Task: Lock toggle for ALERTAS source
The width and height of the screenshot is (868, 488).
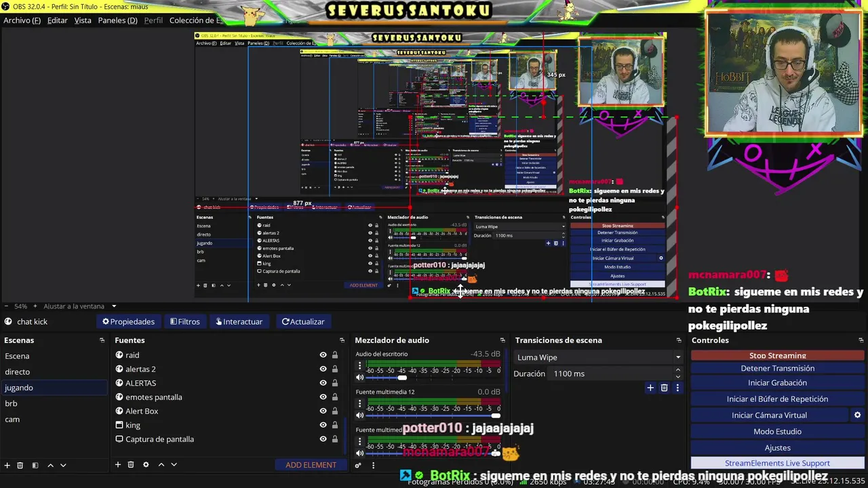Action: click(334, 383)
